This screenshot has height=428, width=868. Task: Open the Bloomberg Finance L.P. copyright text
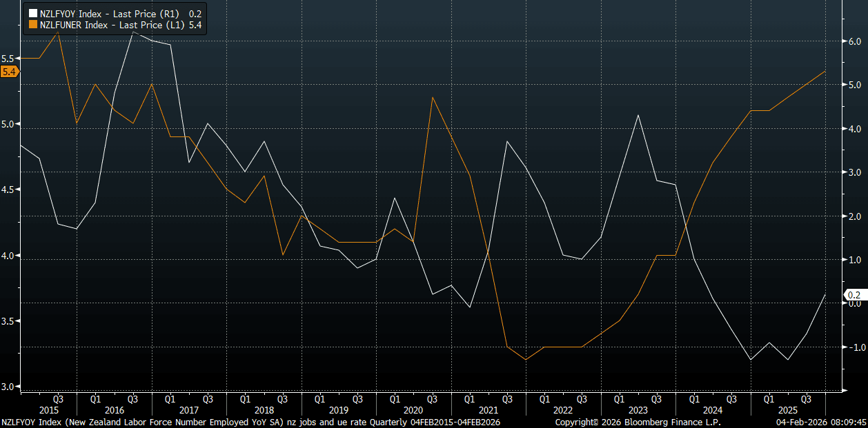pyautogui.click(x=638, y=422)
